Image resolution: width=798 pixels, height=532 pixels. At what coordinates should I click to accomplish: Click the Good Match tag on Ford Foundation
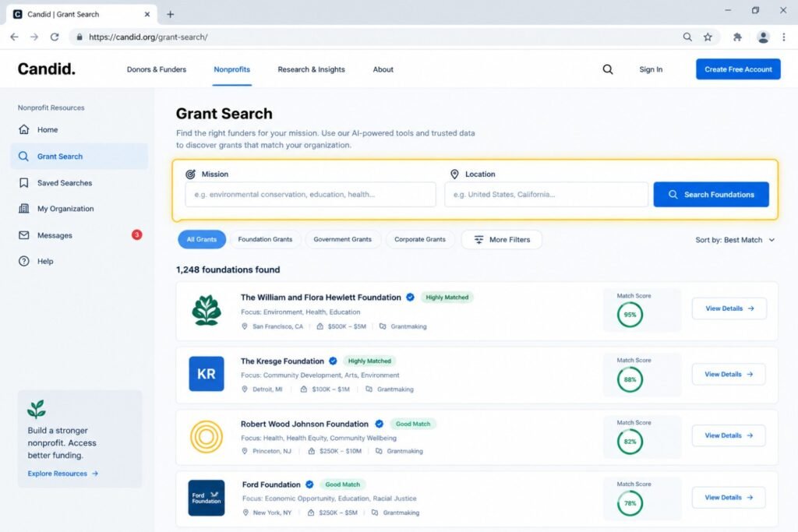pos(343,484)
